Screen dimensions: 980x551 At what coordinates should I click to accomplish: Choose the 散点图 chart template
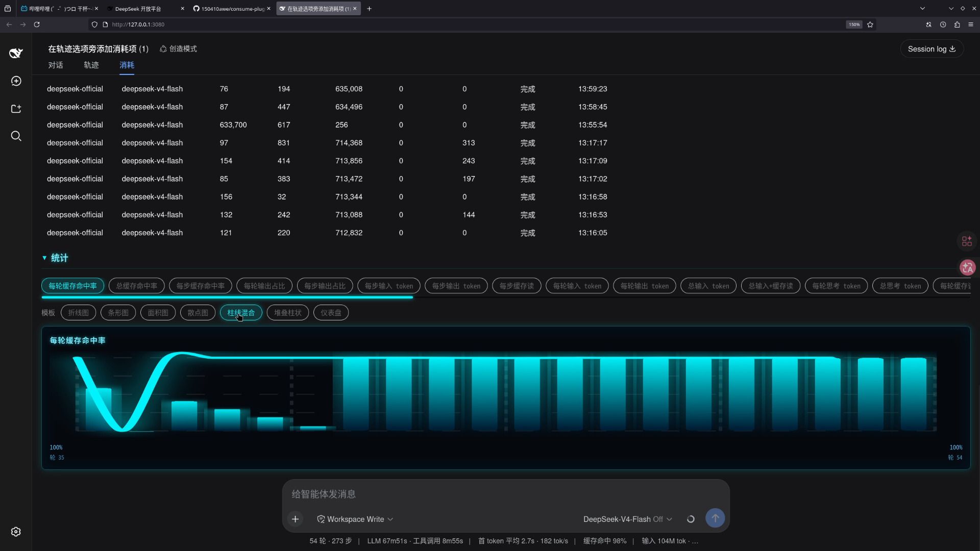coord(198,313)
